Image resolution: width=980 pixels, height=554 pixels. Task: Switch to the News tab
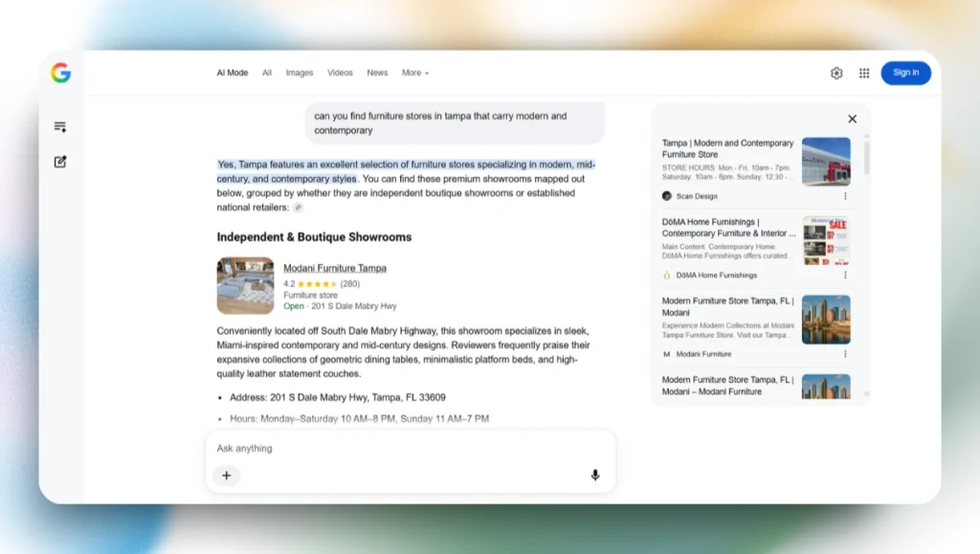(x=377, y=73)
